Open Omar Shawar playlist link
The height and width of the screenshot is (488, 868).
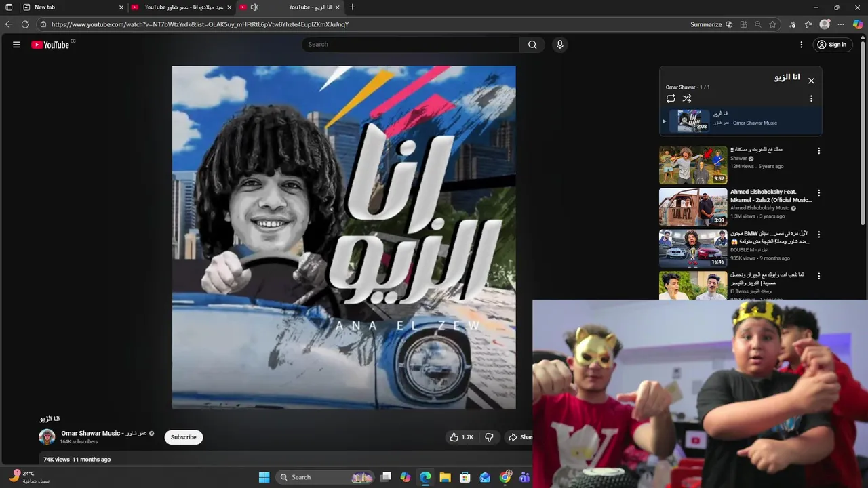click(x=680, y=87)
